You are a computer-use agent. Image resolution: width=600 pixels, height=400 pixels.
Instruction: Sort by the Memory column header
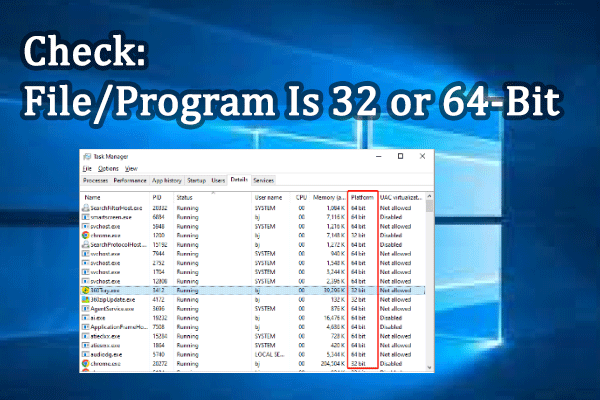click(329, 198)
